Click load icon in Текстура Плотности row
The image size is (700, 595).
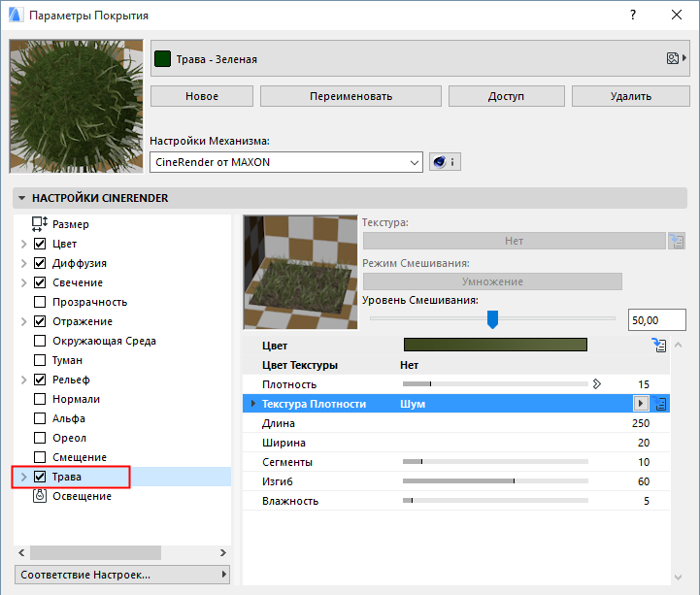(660, 404)
